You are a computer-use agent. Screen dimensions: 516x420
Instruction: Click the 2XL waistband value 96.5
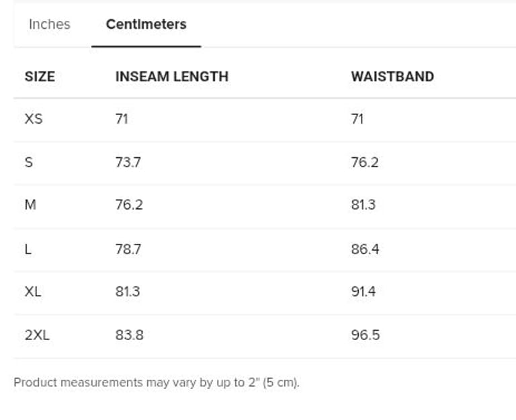(x=365, y=335)
